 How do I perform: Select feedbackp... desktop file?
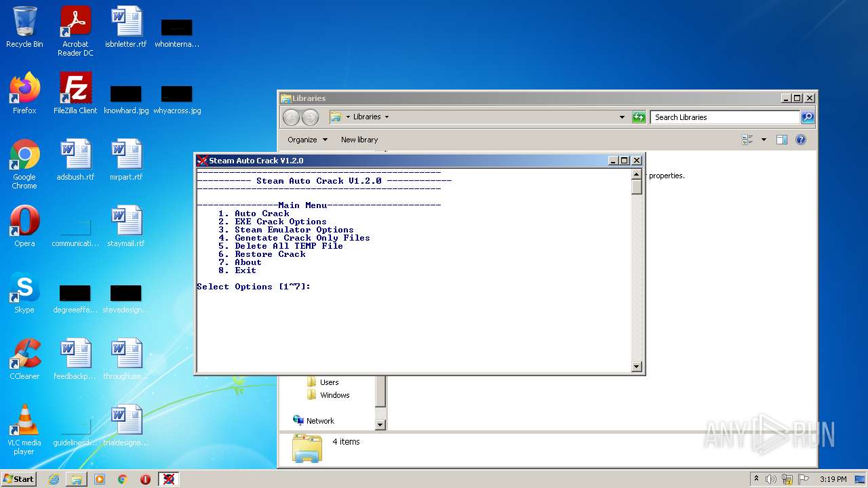point(75,359)
